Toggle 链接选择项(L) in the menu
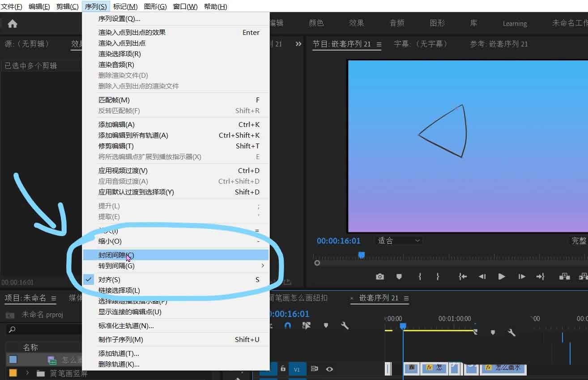The height and width of the screenshot is (380, 588). click(176, 290)
